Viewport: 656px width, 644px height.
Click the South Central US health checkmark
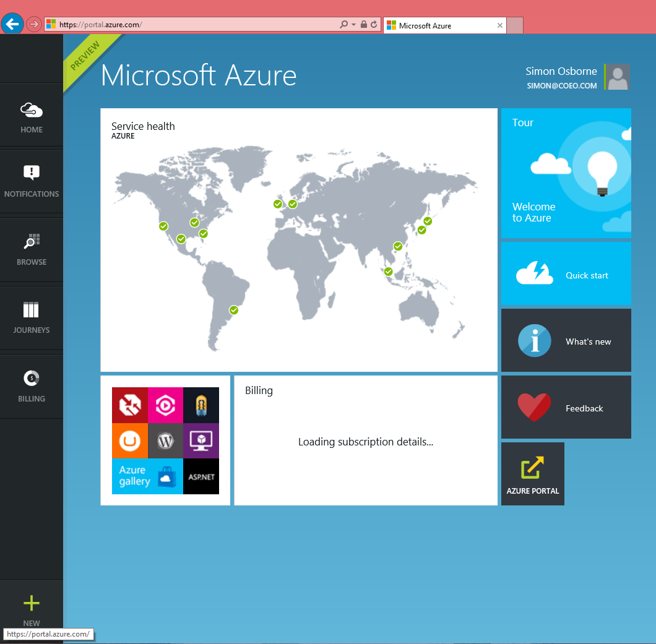pos(181,239)
